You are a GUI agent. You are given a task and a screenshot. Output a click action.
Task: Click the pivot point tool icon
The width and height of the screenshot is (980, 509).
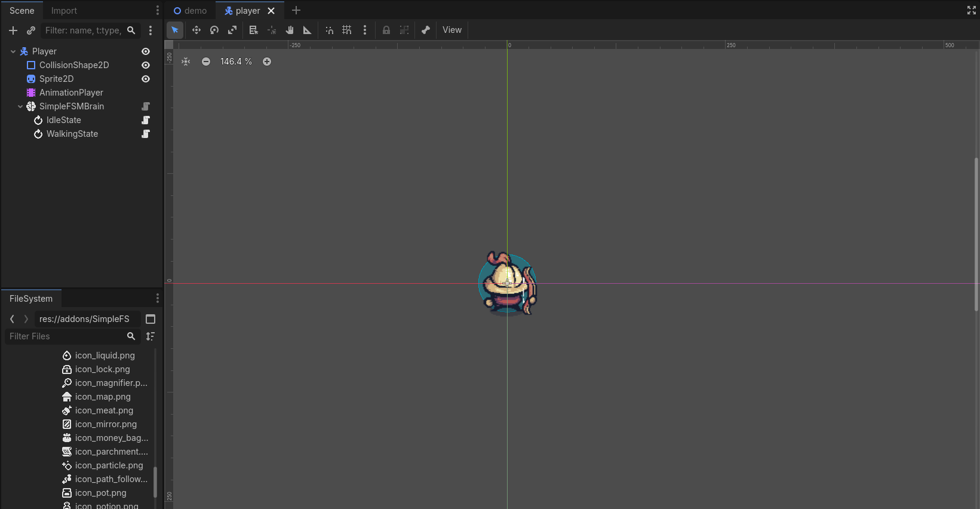[272, 30]
